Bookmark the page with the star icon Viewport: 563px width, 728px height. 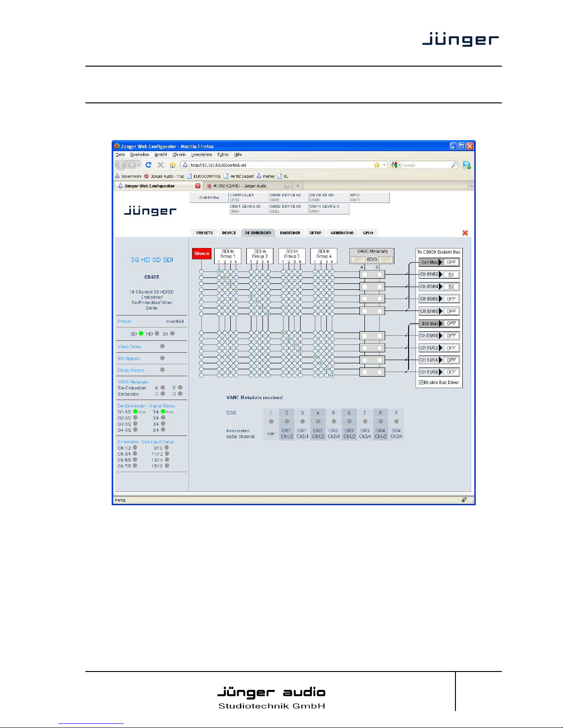click(x=377, y=165)
